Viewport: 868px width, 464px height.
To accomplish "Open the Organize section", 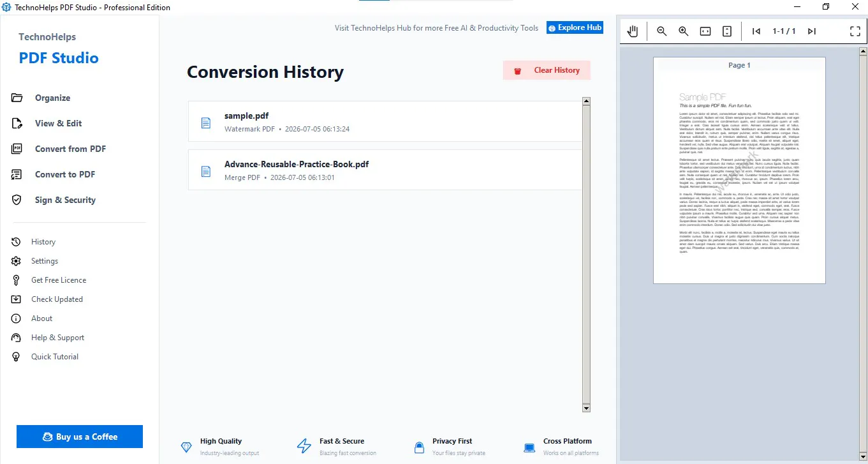I will click(x=52, y=98).
